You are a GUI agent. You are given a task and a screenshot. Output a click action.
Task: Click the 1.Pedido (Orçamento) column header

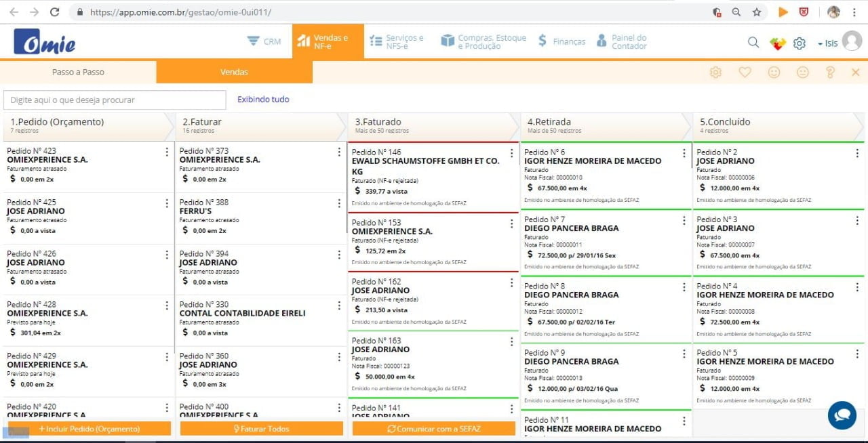(89, 126)
